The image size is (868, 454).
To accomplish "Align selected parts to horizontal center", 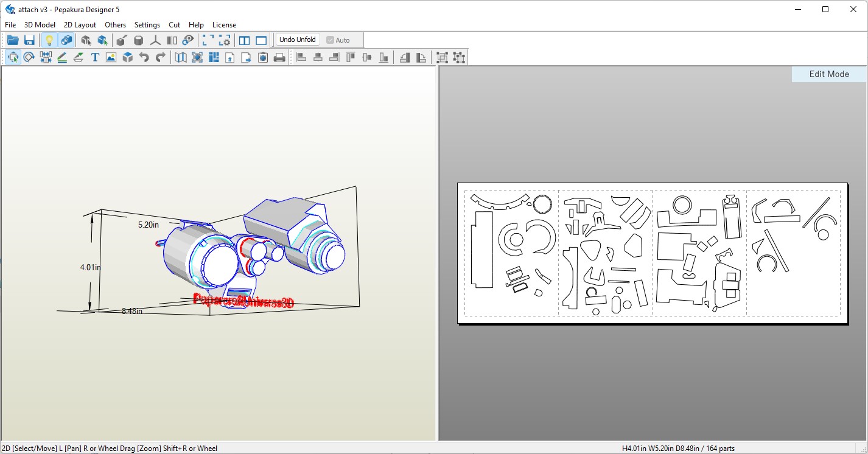I will (318, 57).
